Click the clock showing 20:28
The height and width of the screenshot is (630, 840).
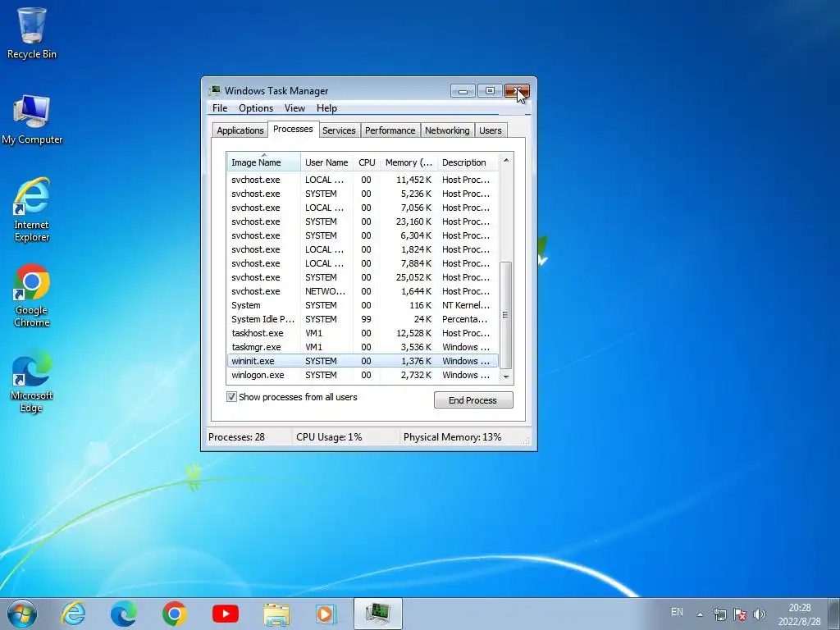799,614
